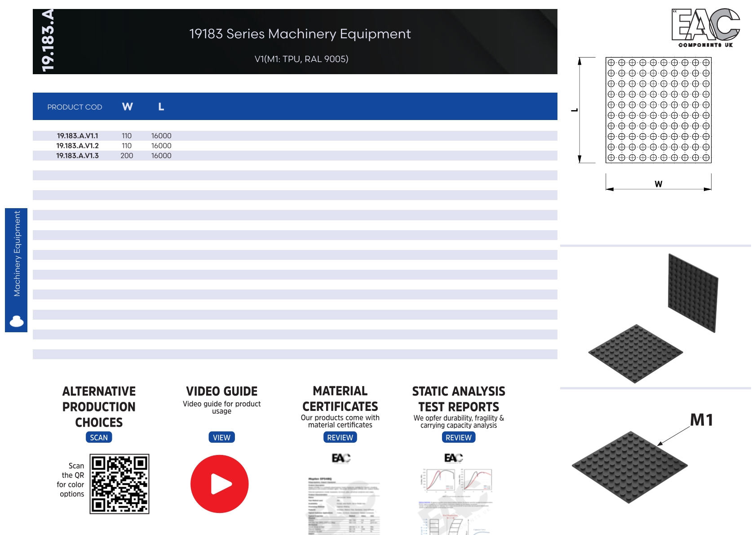Click the small EAC logo above certificate

pos(341,458)
